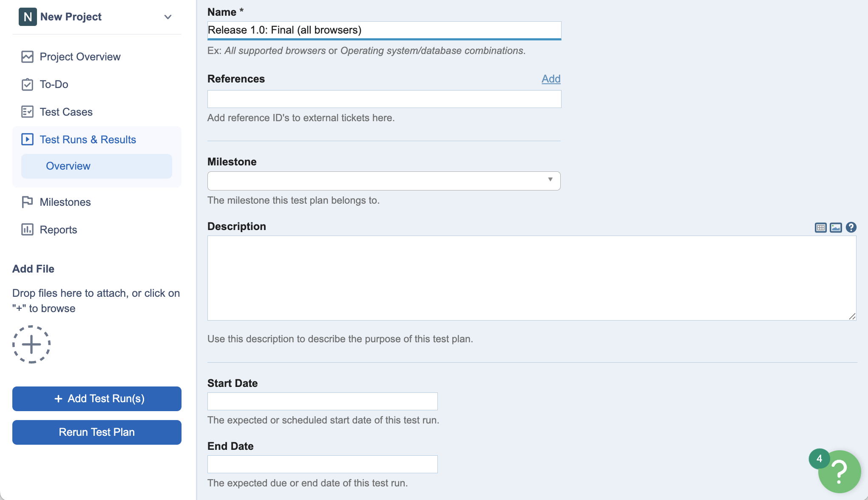Click the To-Do clipboard icon
The width and height of the screenshot is (868, 500).
(27, 85)
